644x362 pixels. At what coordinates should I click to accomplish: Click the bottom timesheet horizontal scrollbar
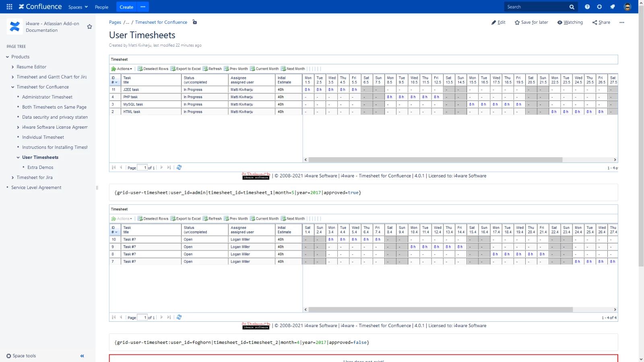pos(440,310)
